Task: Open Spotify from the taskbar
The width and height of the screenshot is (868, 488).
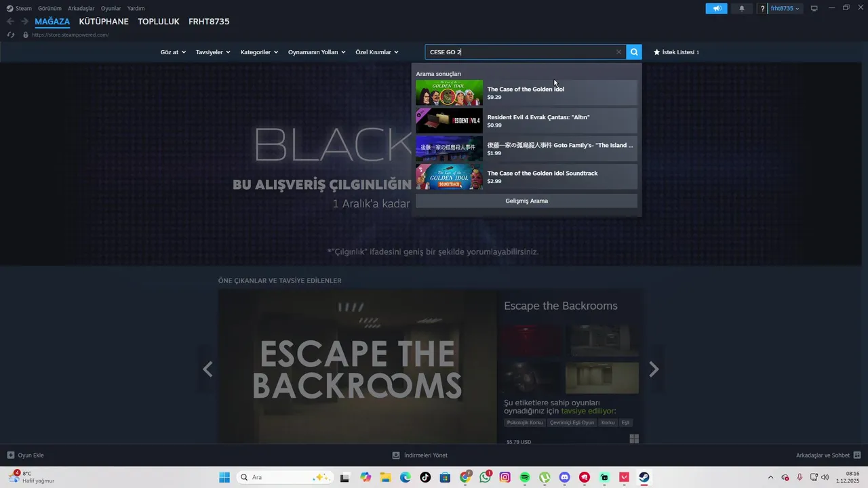Action: (x=525, y=477)
